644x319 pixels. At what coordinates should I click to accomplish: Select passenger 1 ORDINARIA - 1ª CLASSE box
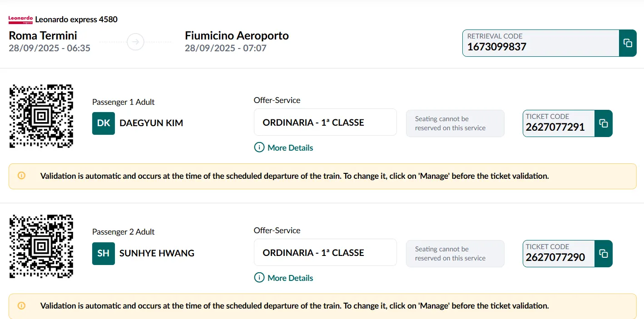[x=325, y=123]
